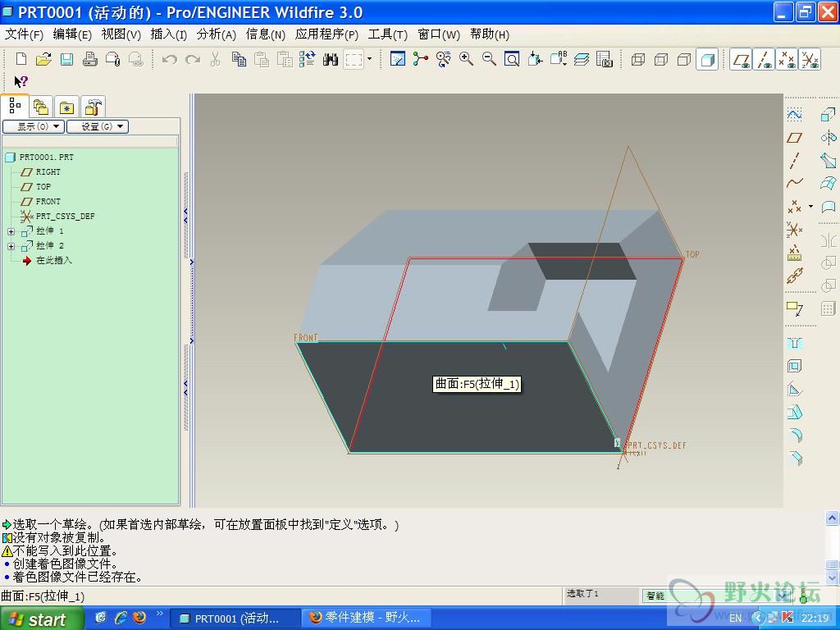Expand the 拉伸 2 feature node
840x630 pixels.
coord(11,246)
